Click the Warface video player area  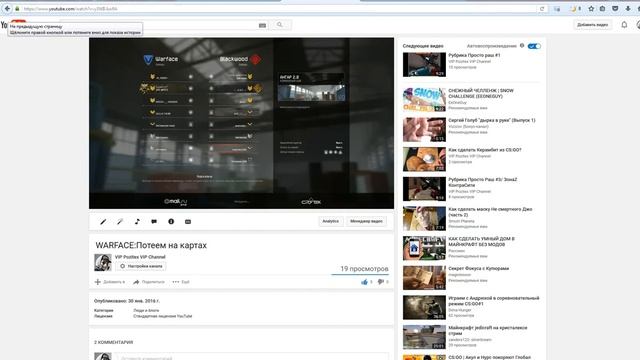pos(242,123)
